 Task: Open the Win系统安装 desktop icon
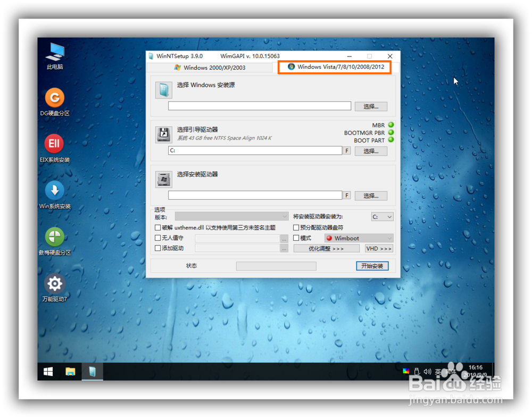coord(55,195)
